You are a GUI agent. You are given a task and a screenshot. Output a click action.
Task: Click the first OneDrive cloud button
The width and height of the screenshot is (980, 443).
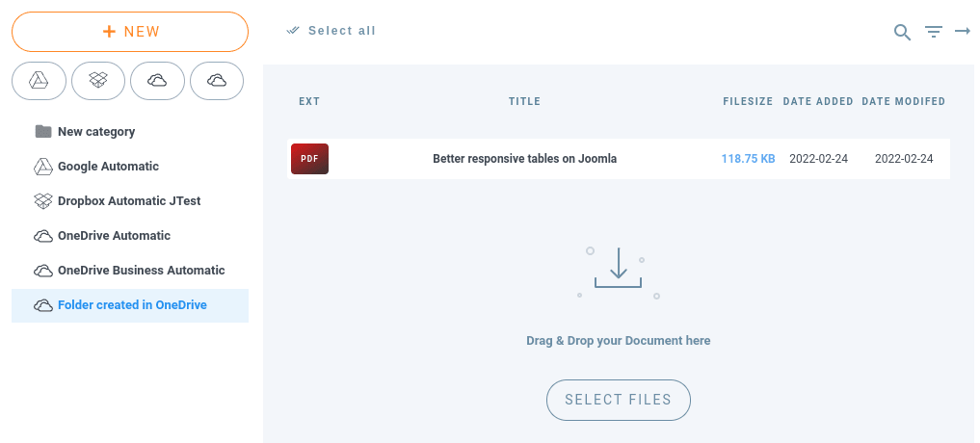157,81
